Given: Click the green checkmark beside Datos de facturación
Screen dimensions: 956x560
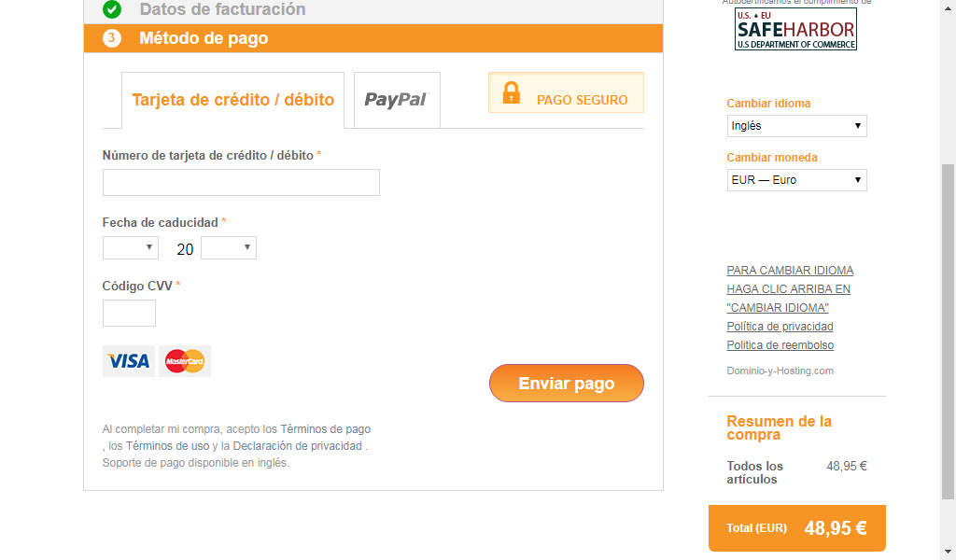Looking at the screenshot, I should (112, 9).
